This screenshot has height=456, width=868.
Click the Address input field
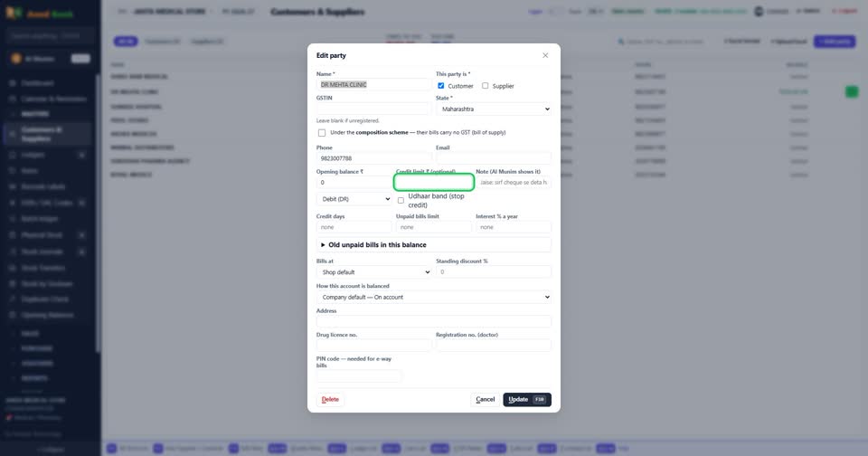(x=433, y=321)
